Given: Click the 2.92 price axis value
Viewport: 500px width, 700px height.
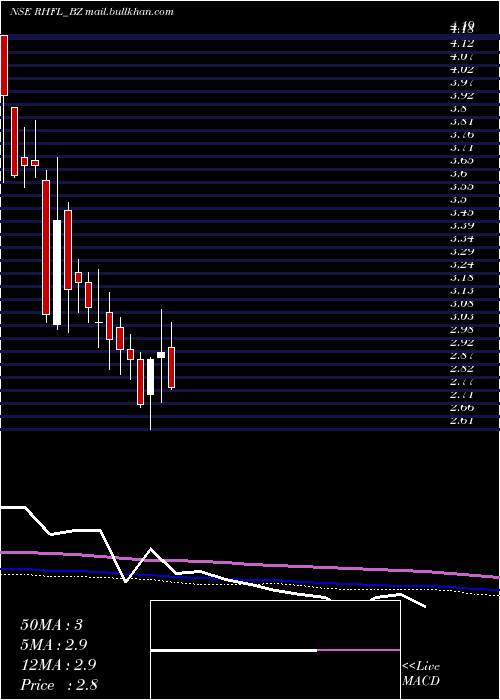Looking at the screenshot, I should pyautogui.click(x=462, y=342).
